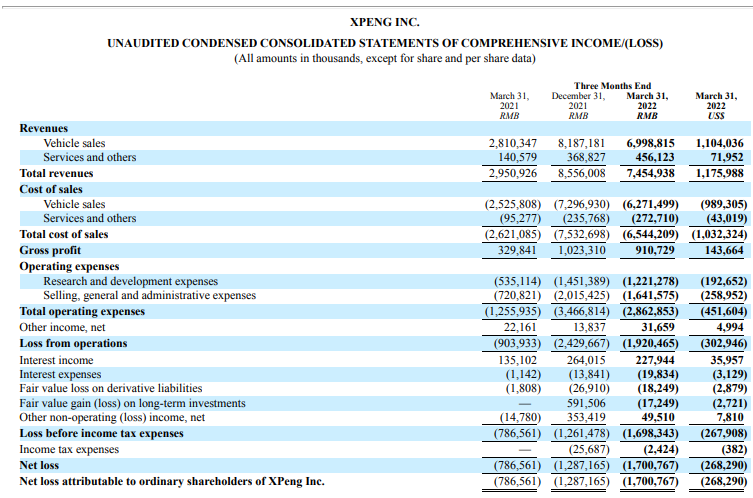Image resolution: width=753 pixels, height=498 pixels.
Task: Select long-term investments value 591,506
Action: (586, 403)
